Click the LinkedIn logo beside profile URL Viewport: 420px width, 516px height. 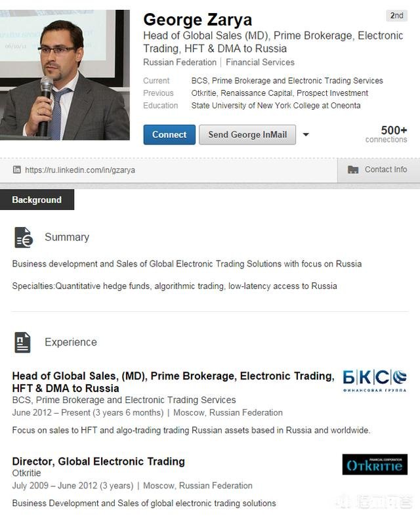point(17,170)
